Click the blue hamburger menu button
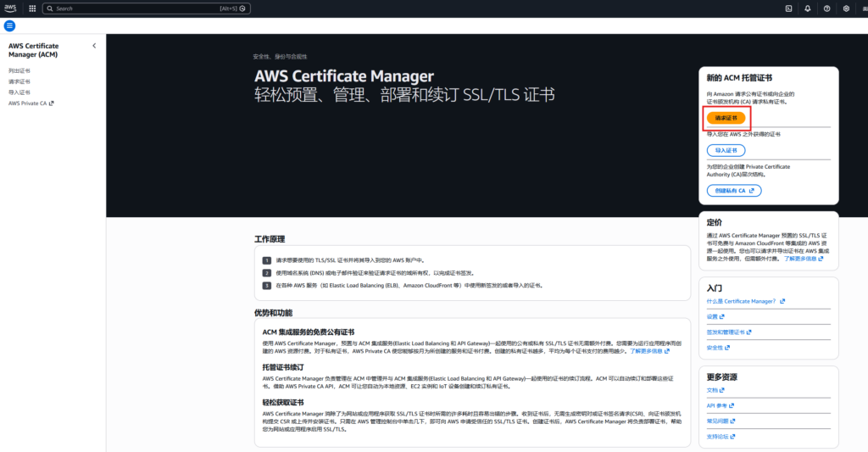Image resolution: width=868 pixels, height=452 pixels. [x=10, y=25]
